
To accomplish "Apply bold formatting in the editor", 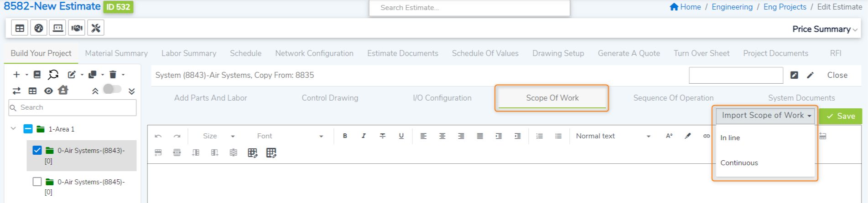I will 345,136.
